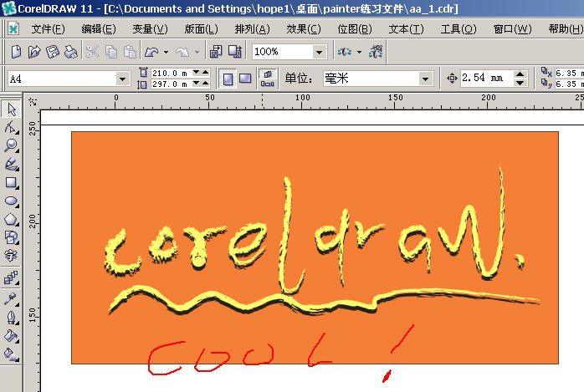Choose the Ellipse tool
The image size is (584, 392).
pos(11,201)
